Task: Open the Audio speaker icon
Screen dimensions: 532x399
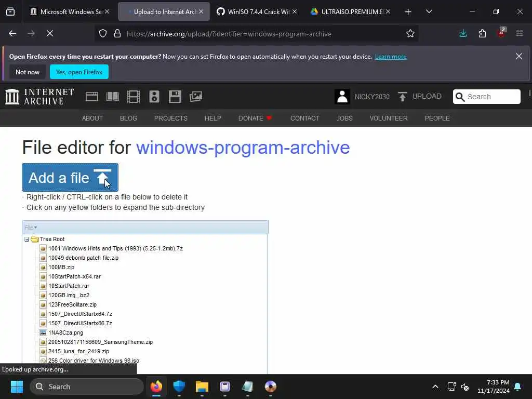Action: [x=154, y=97]
